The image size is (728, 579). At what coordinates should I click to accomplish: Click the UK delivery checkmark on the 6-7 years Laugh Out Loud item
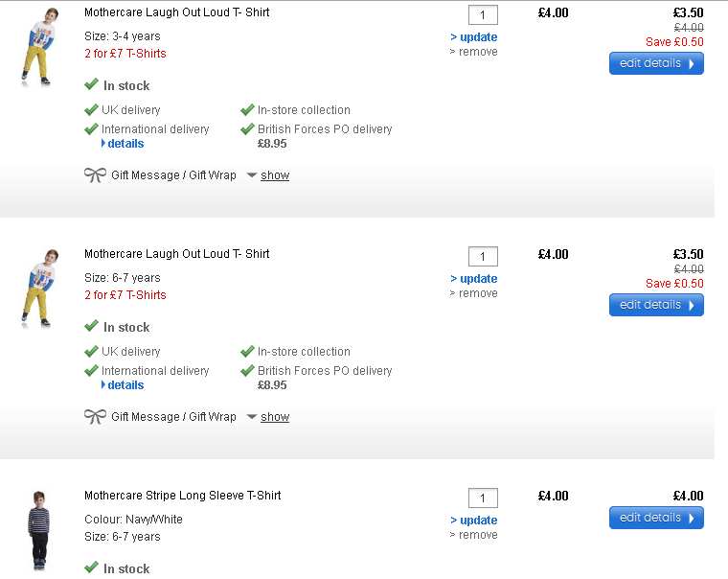(92, 352)
